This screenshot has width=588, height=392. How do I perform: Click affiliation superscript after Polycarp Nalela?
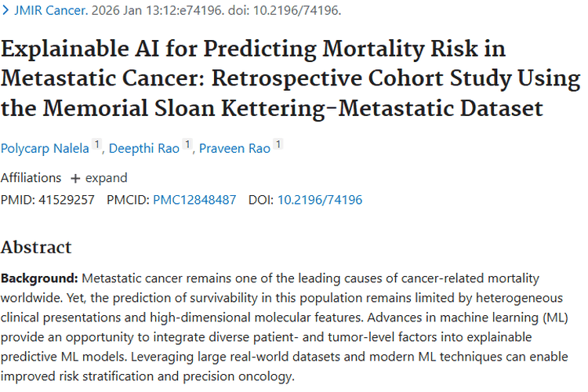coord(97,144)
